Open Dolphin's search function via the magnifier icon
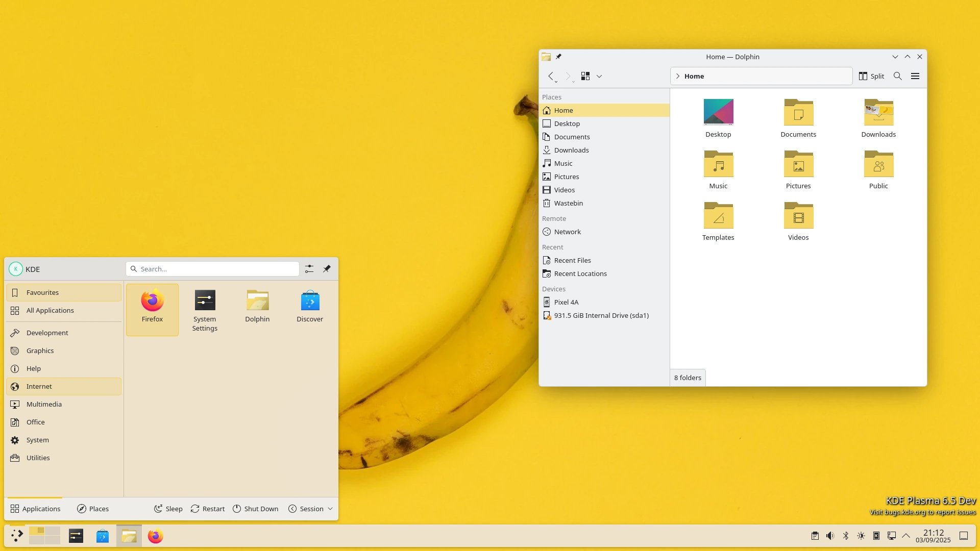980x551 pixels. 897,76
